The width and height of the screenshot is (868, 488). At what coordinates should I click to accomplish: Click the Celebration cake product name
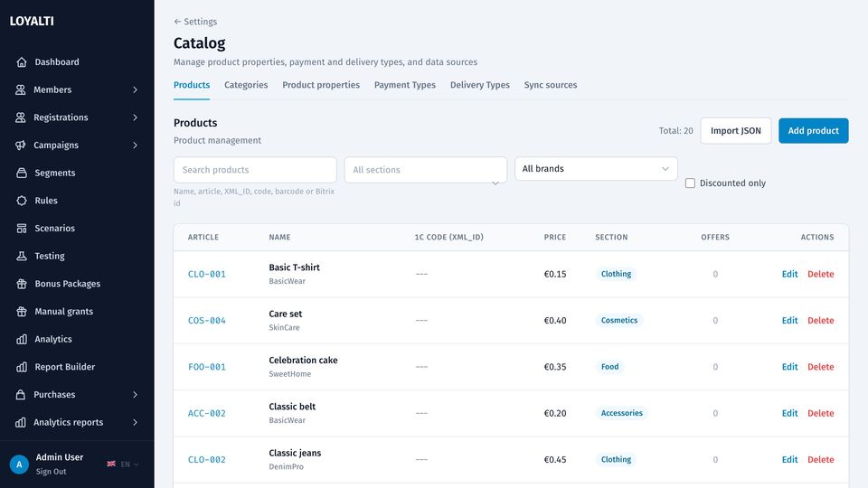coord(304,361)
